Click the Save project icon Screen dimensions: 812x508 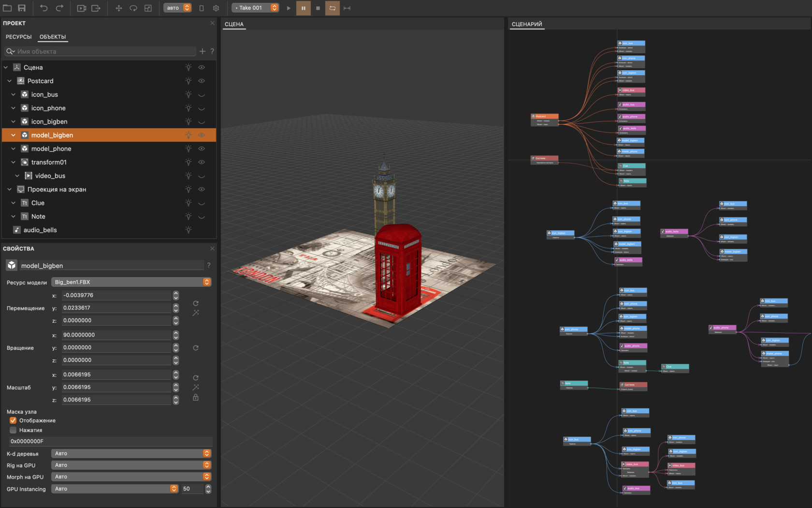click(x=22, y=8)
